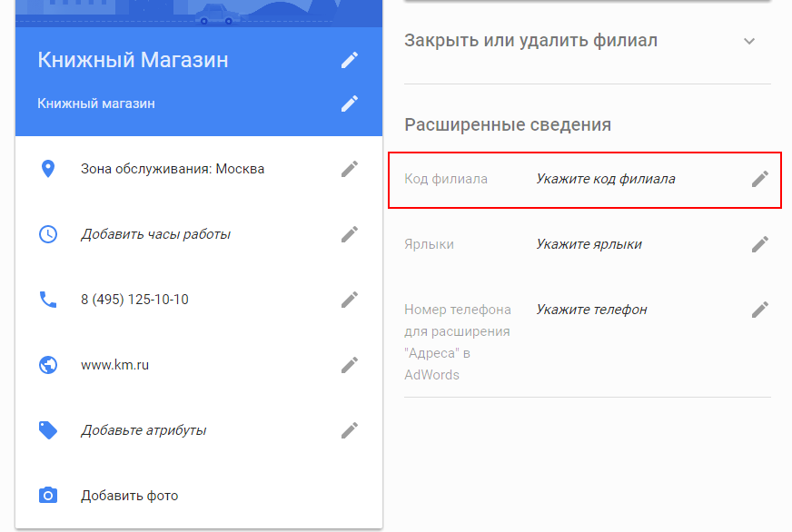Image resolution: width=792 pixels, height=532 pixels.
Task: Click the blue map pin icon
Action: [x=48, y=169]
